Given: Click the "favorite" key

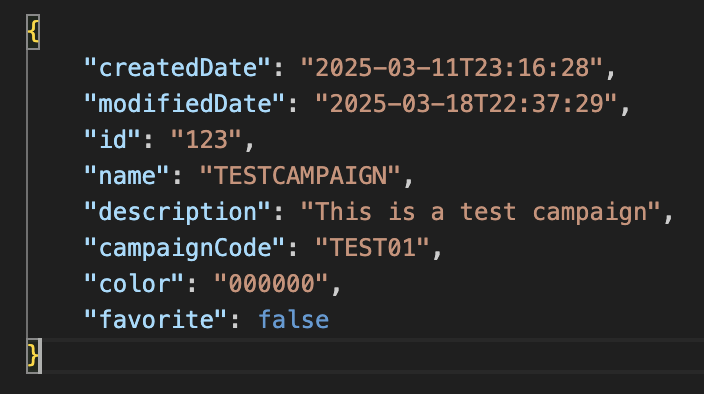Looking at the screenshot, I should pos(156,319).
